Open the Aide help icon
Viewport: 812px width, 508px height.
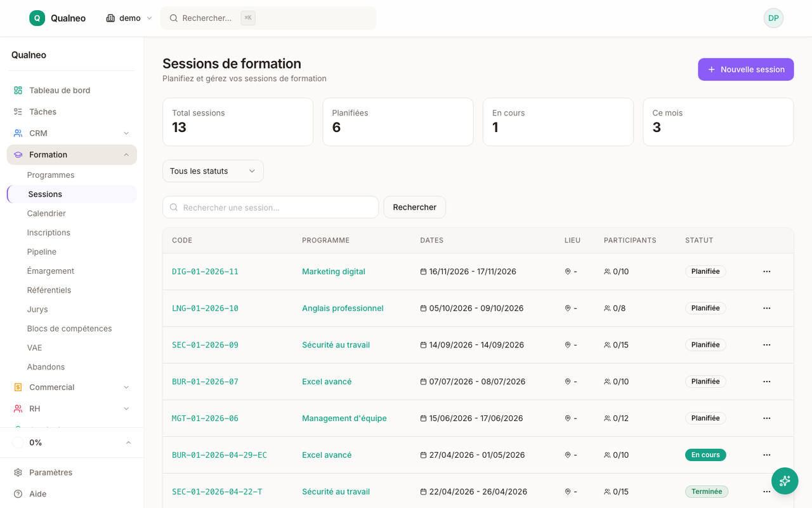coord(18,494)
